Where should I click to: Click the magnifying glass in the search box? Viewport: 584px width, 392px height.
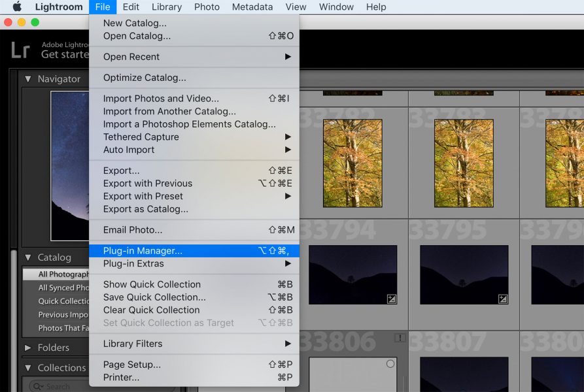(37, 386)
